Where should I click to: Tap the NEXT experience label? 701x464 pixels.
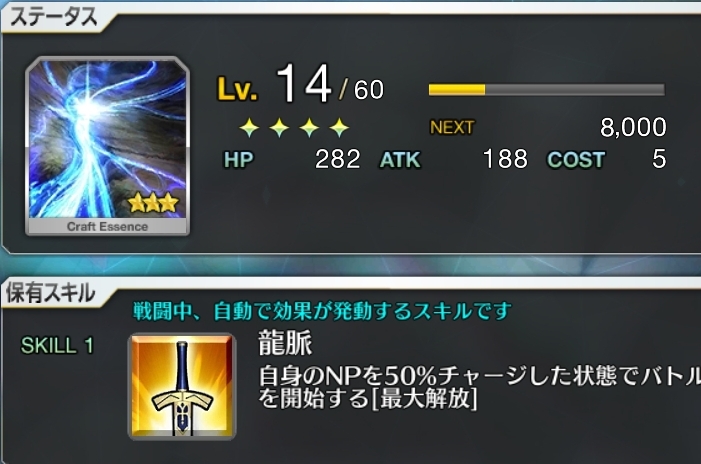click(452, 128)
